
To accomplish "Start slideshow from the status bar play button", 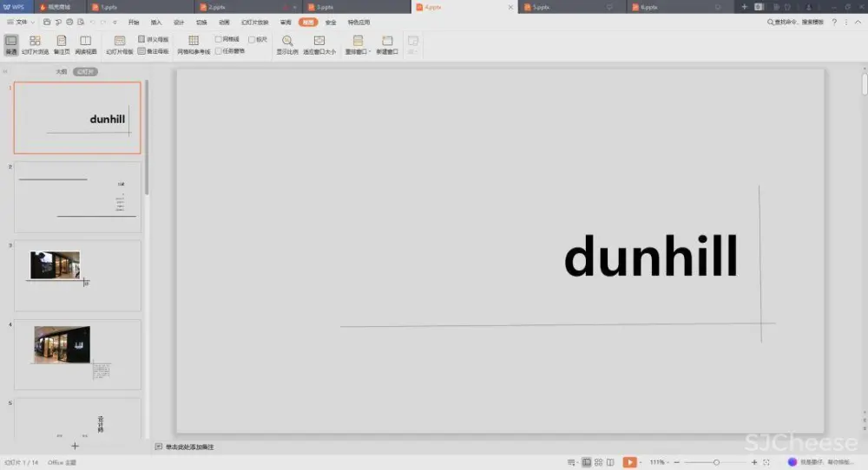I will (x=629, y=462).
